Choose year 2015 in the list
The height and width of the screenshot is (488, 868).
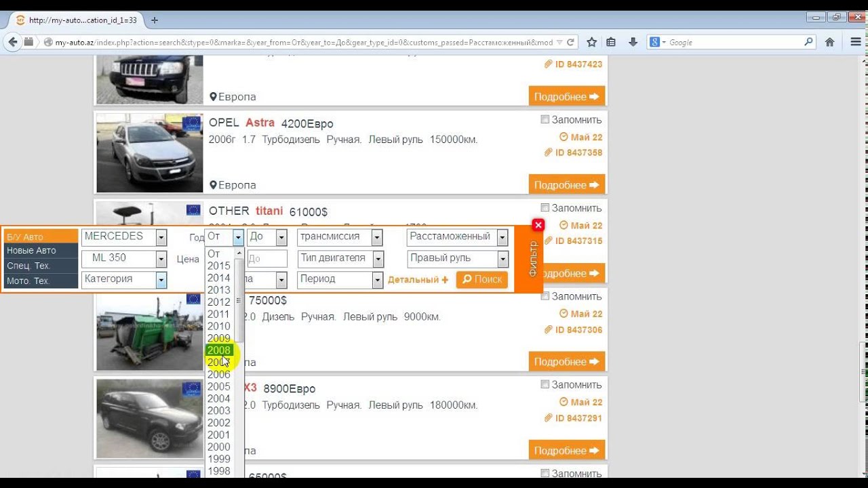(219, 266)
